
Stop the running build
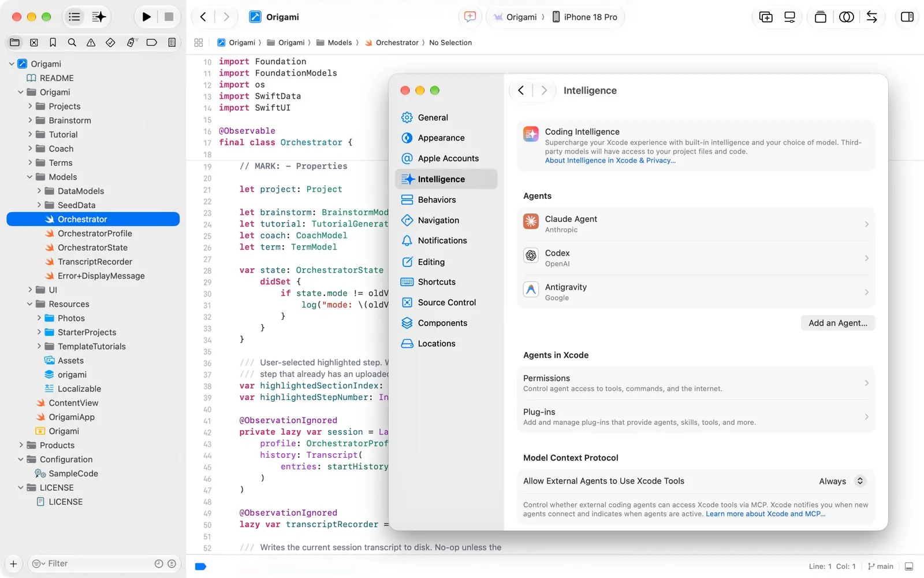point(169,17)
